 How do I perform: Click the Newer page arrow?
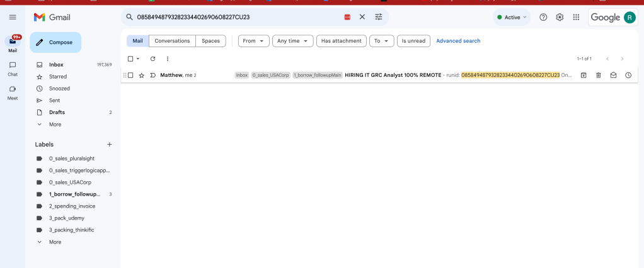pos(607,59)
